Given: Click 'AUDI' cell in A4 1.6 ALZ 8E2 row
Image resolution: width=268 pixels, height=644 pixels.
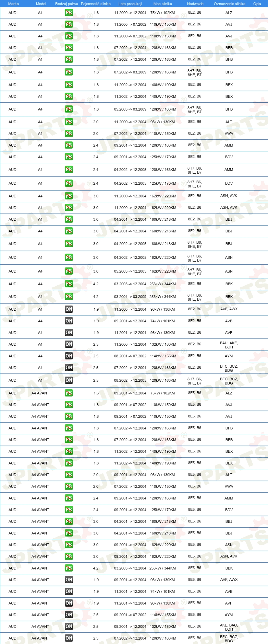Looking at the screenshot, I should pyautogui.click(x=13, y=13).
